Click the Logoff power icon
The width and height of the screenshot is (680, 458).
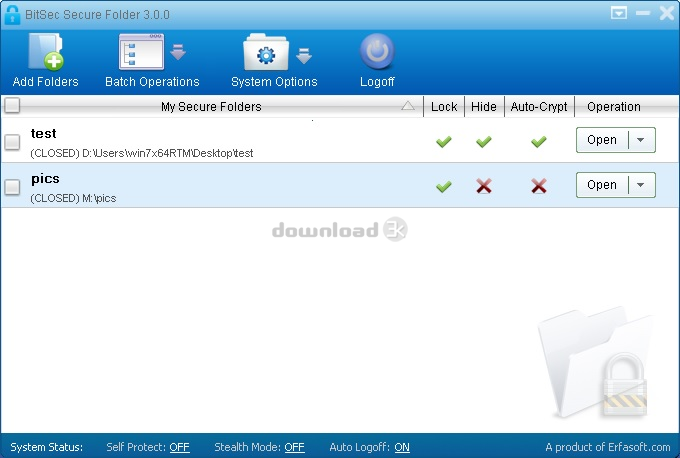(x=377, y=52)
